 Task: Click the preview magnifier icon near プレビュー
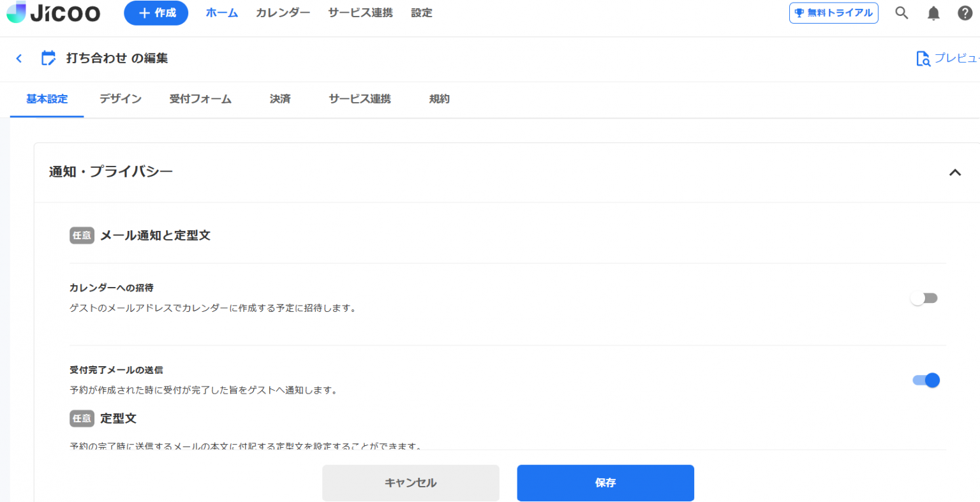click(x=923, y=58)
